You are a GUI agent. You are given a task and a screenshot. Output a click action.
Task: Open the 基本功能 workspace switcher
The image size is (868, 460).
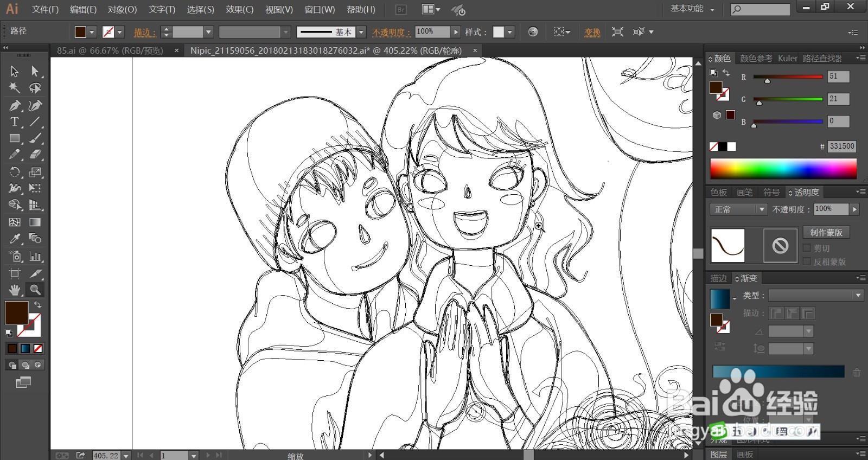(692, 9)
